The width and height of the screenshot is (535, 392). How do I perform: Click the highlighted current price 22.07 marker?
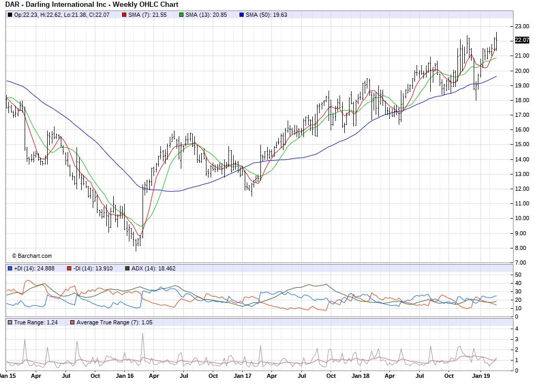pyautogui.click(x=522, y=40)
